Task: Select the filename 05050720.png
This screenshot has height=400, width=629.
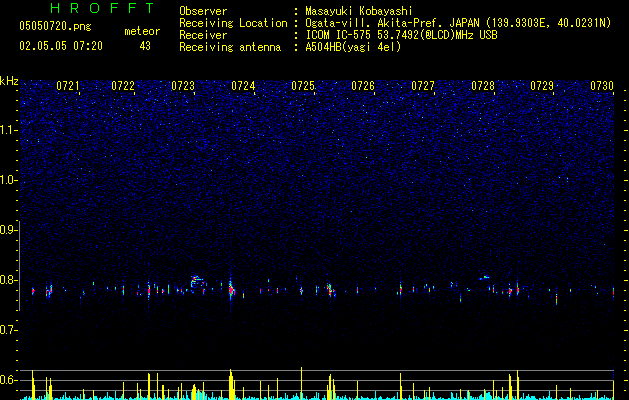Action: click(55, 26)
